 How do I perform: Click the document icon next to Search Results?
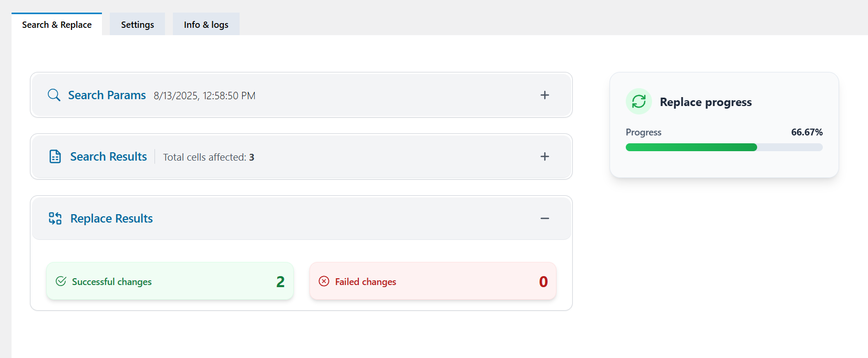[55, 156]
